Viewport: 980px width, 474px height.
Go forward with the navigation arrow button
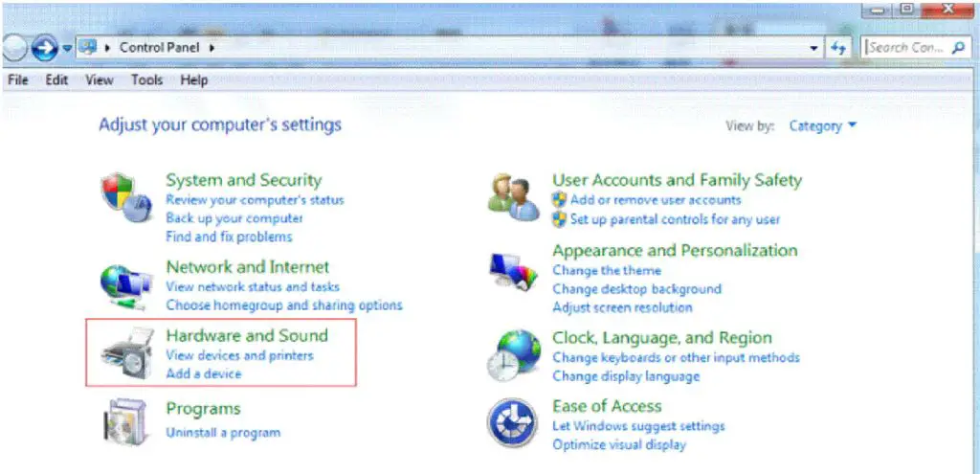(x=44, y=48)
